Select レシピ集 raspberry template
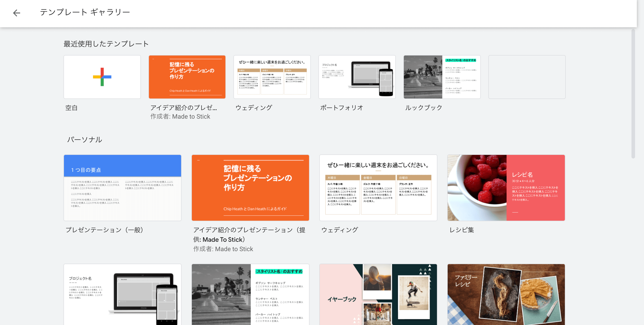 point(506,188)
